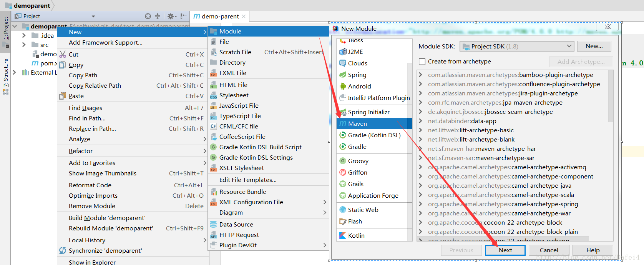The height and width of the screenshot is (265, 644).
Task: Click the Spring Initializr icon
Action: [x=343, y=112]
